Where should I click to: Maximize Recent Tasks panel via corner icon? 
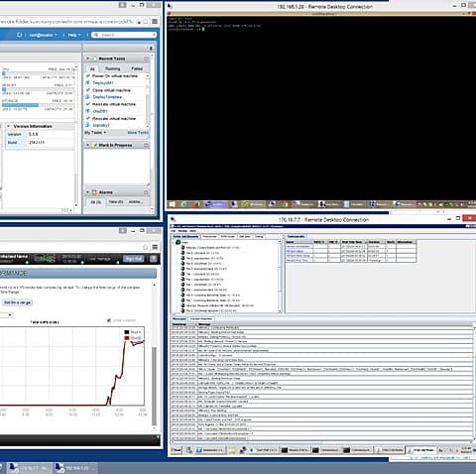point(146,59)
